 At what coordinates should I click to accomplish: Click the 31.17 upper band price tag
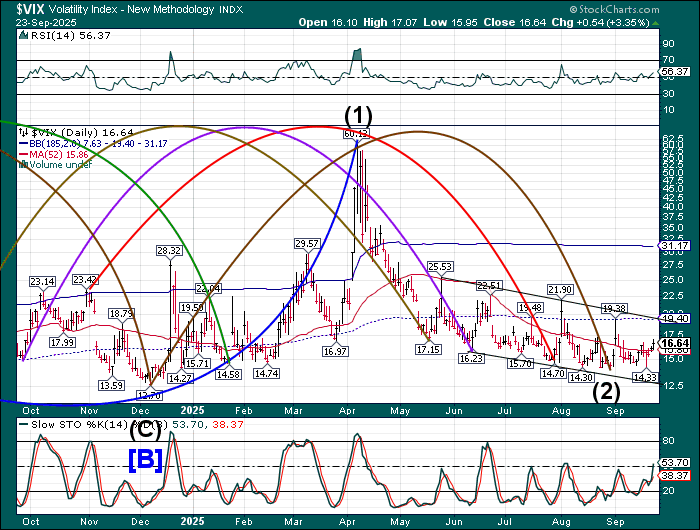click(677, 245)
